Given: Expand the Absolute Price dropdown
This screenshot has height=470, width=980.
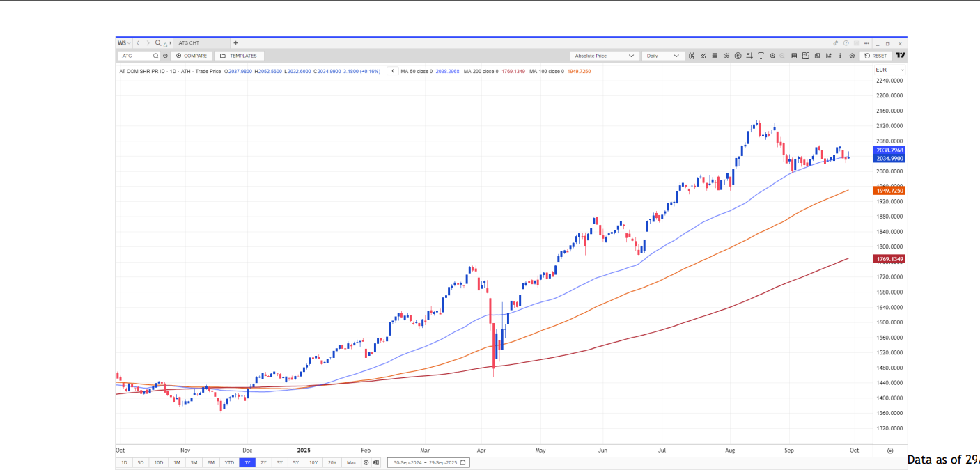Looking at the screenshot, I should pos(604,56).
